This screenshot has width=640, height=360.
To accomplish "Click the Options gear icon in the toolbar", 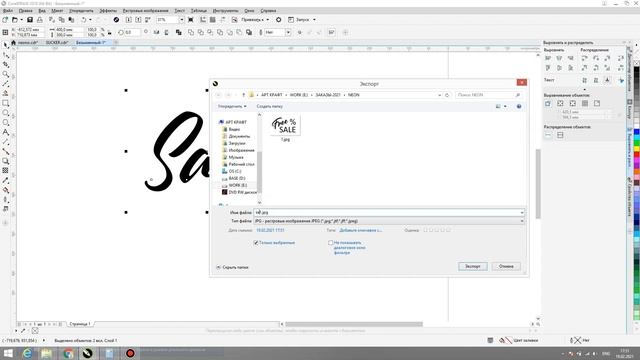I will click(279, 20).
